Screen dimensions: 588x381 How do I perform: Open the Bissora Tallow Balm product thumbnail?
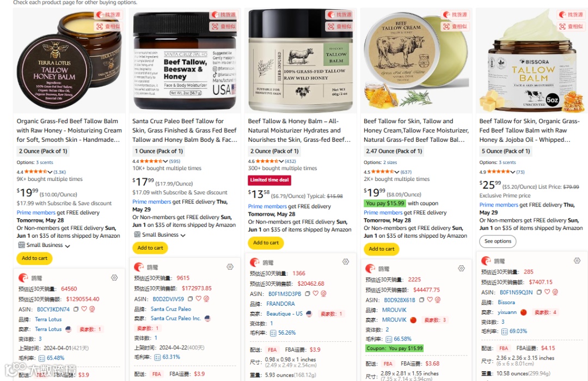point(531,60)
